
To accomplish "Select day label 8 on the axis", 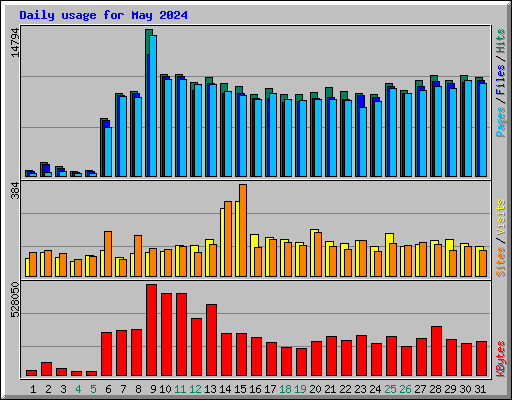I will point(138,389).
